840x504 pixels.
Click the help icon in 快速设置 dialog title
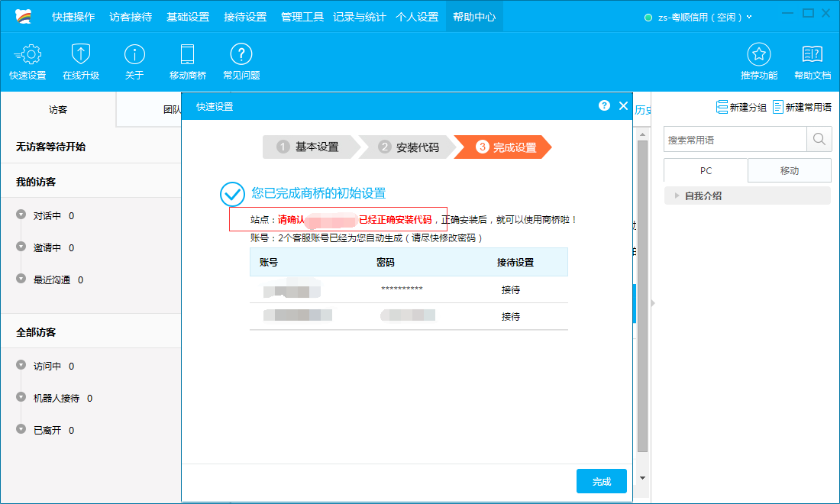coord(604,106)
